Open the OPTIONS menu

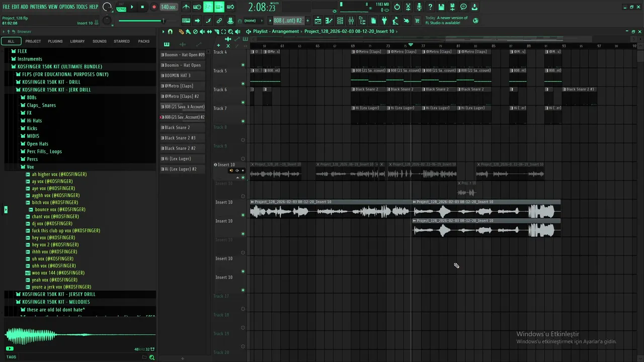pyautogui.click(x=67, y=7)
